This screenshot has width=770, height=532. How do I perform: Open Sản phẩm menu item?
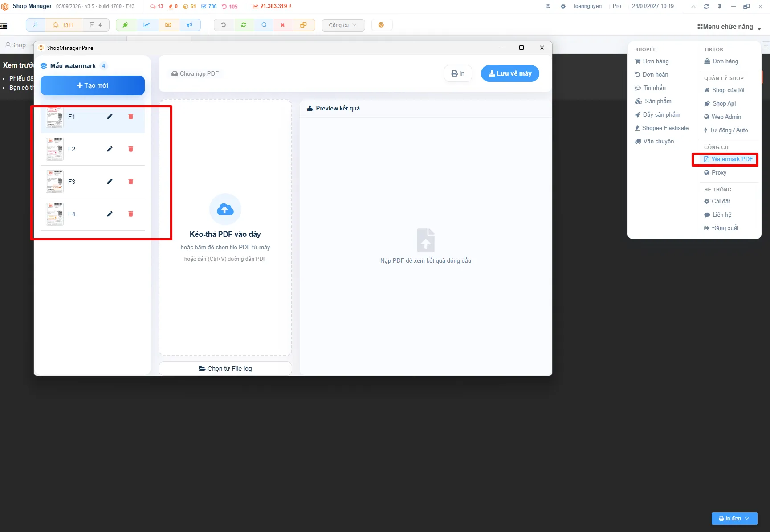[x=653, y=102]
